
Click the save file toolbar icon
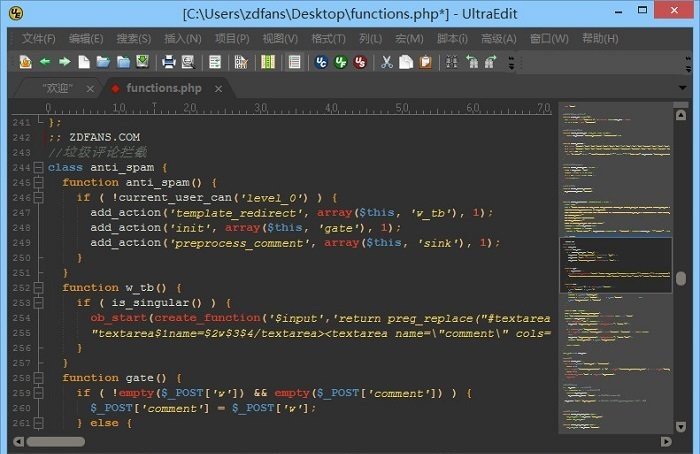click(x=142, y=62)
